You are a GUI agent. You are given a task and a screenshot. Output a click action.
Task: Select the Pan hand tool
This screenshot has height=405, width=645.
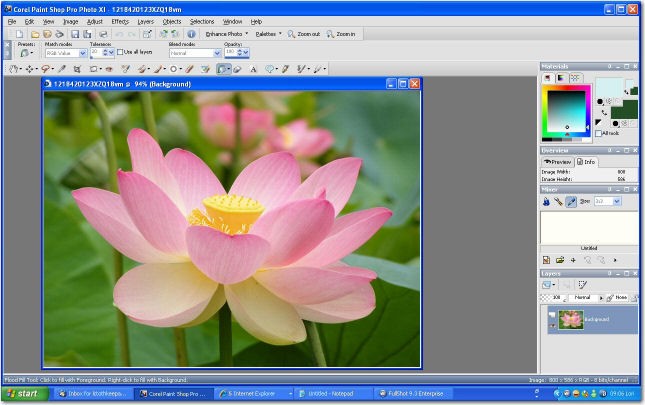pos(14,69)
